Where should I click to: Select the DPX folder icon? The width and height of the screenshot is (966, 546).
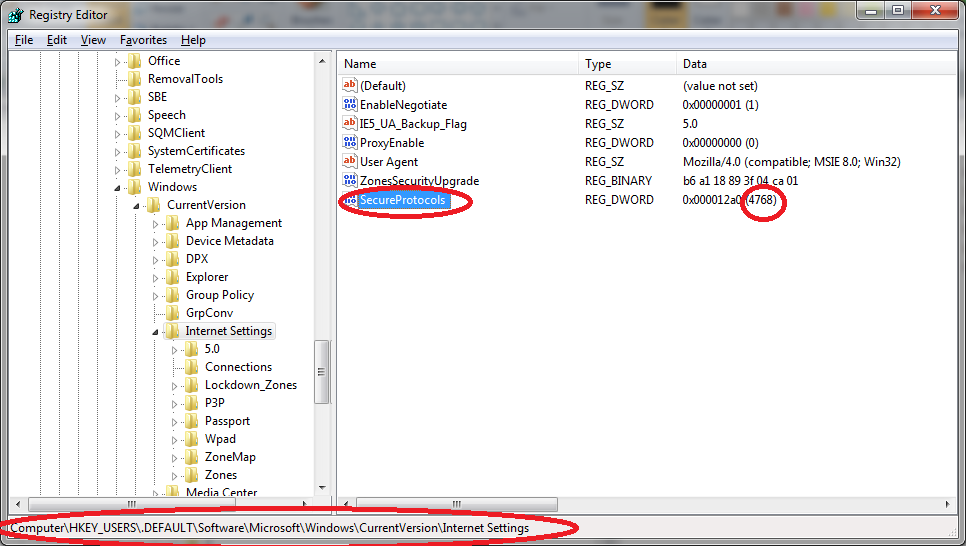[172, 259]
